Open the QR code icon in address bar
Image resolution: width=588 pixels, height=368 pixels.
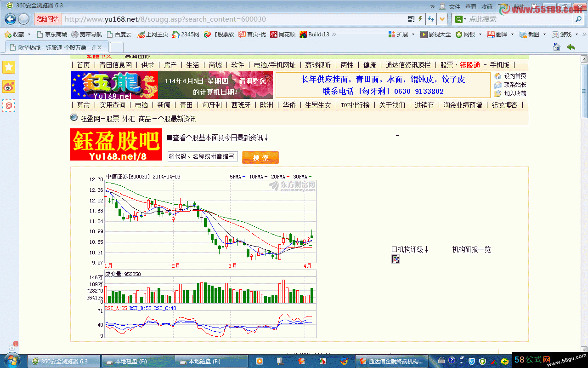click(x=411, y=19)
